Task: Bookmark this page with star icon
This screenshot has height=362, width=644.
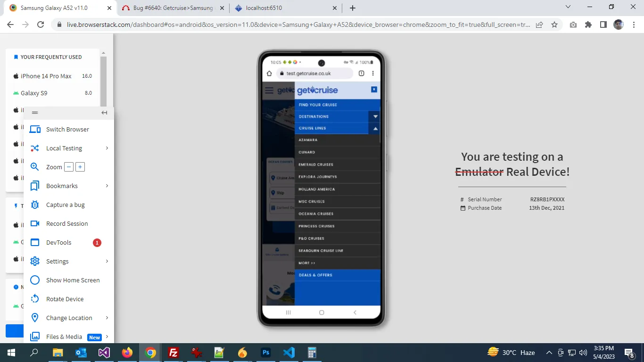Action: 554,25
